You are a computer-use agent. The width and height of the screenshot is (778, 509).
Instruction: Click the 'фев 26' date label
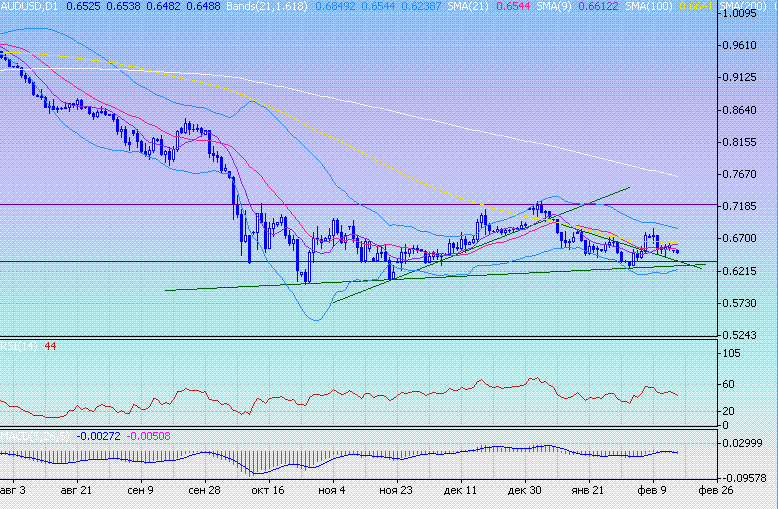715,491
